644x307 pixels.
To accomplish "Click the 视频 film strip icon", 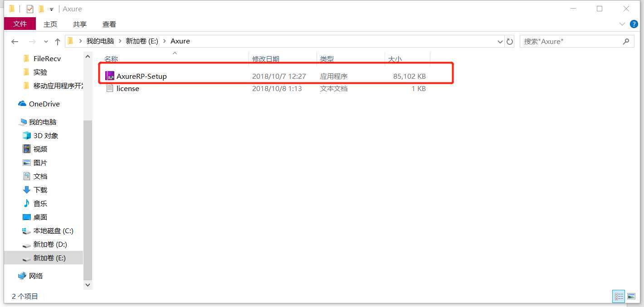I will pos(26,149).
